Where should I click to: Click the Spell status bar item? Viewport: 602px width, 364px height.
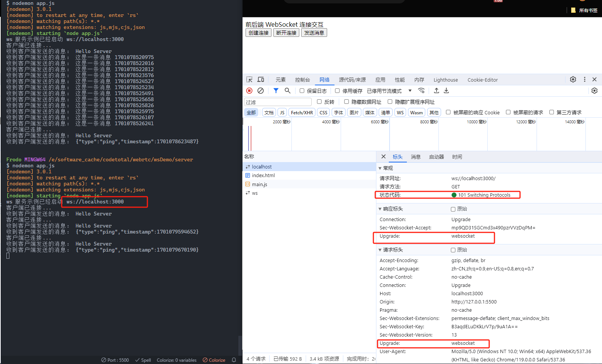pos(143,360)
